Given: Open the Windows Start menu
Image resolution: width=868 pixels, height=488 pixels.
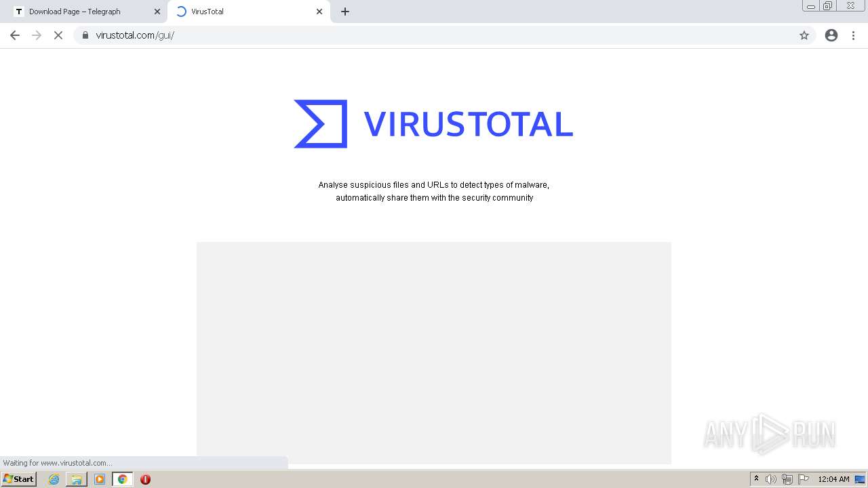Looking at the screenshot, I should 19,479.
